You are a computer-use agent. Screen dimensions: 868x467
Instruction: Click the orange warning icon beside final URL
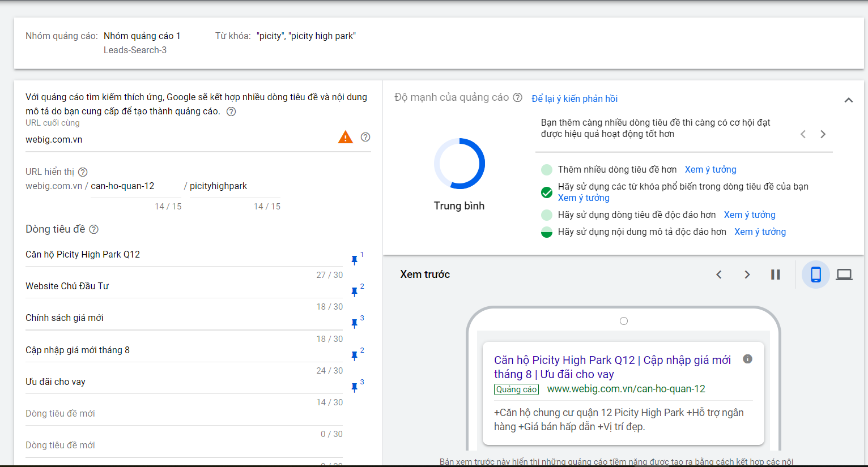(345, 137)
